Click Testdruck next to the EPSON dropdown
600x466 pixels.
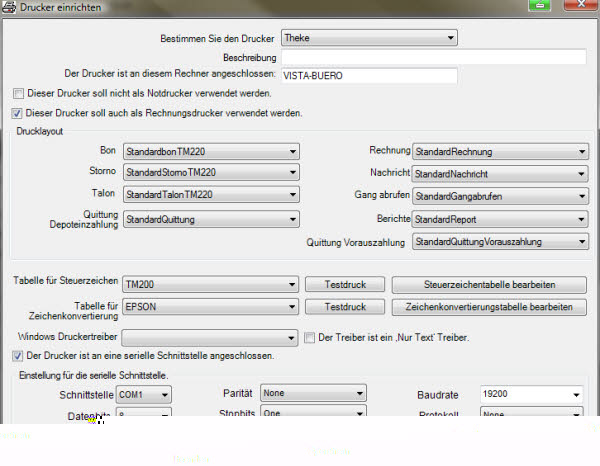(x=343, y=307)
